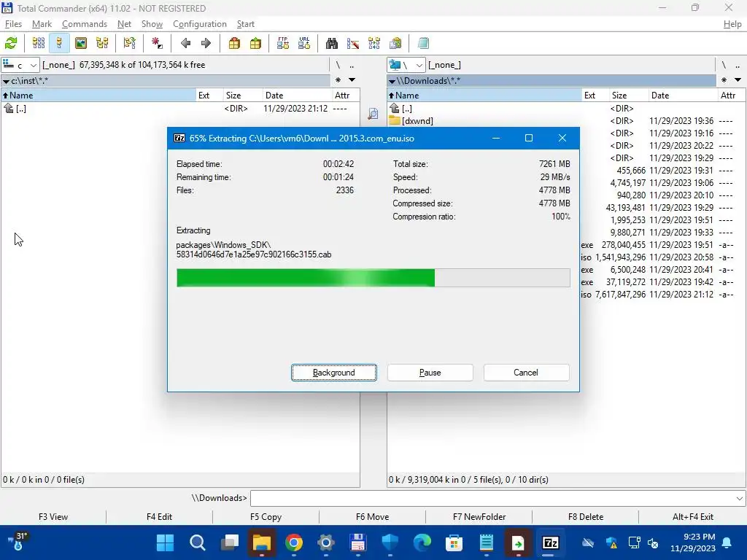The image size is (747, 560).
Task: Open the Files menu
Action: click(x=13, y=24)
